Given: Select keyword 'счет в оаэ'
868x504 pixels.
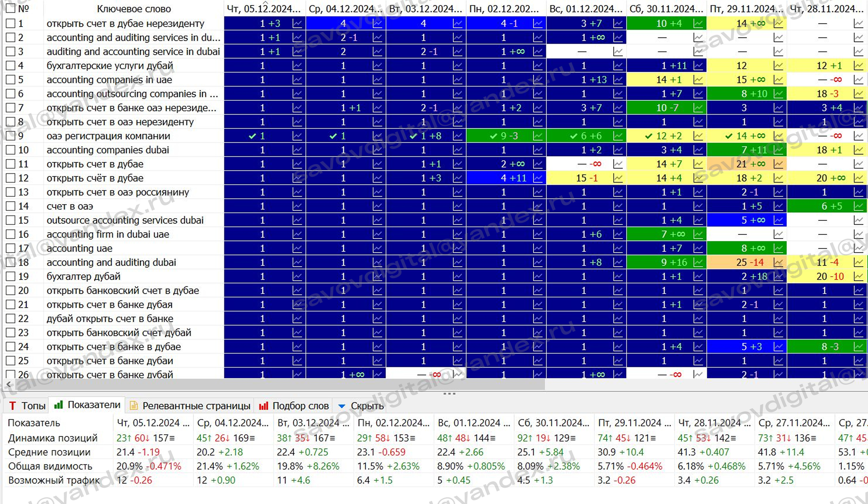Looking at the screenshot, I should 70,206.
